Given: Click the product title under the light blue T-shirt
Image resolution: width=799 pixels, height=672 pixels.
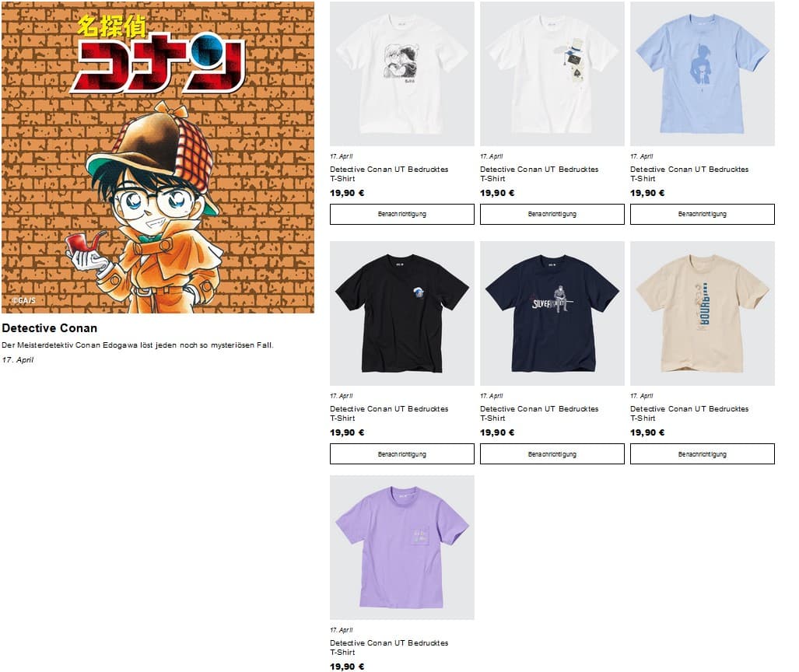Looking at the screenshot, I should coord(689,173).
